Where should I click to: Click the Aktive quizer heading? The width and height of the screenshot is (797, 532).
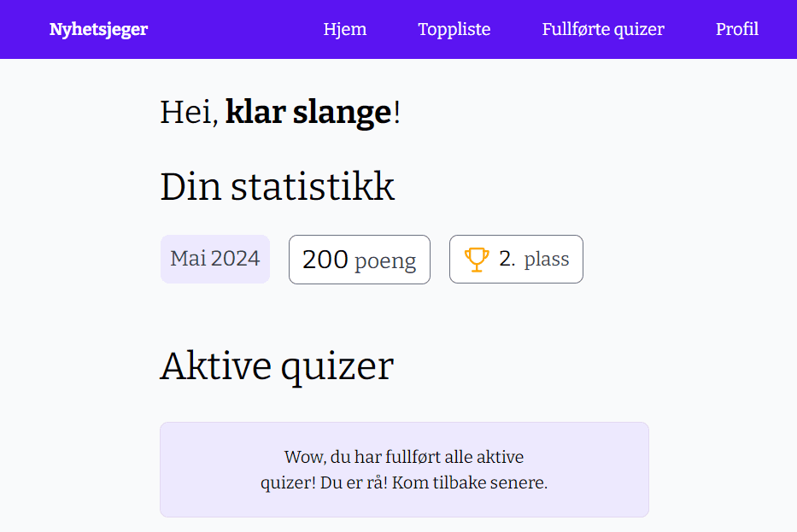pos(277,366)
